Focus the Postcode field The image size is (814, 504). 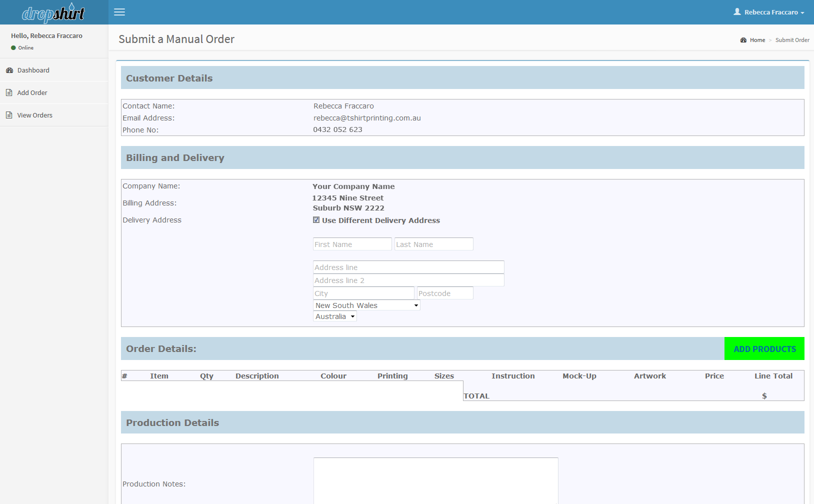click(445, 293)
